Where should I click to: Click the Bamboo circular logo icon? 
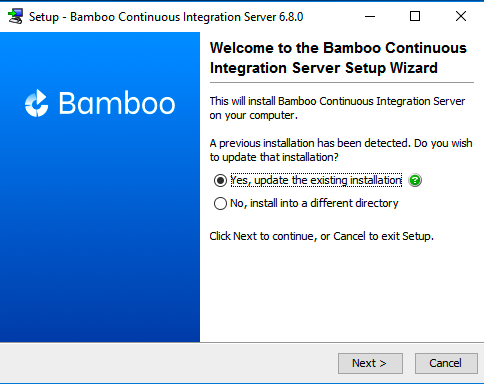pyautogui.click(x=37, y=103)
